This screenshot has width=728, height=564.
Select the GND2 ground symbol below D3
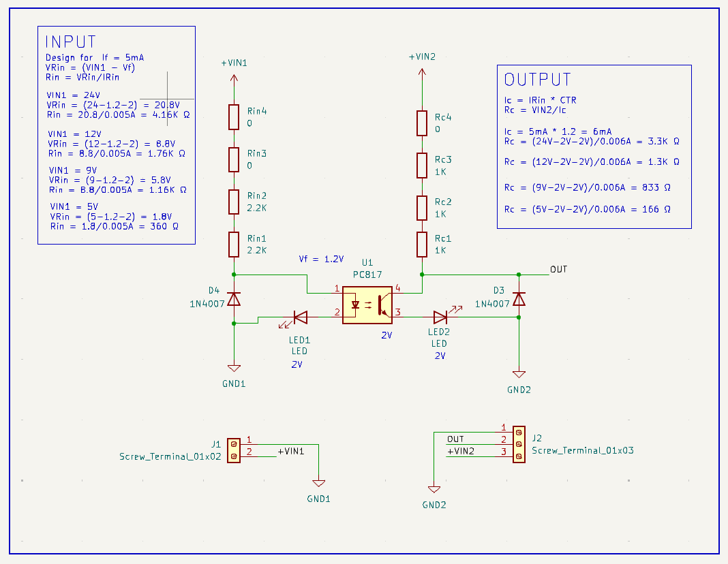519,374
